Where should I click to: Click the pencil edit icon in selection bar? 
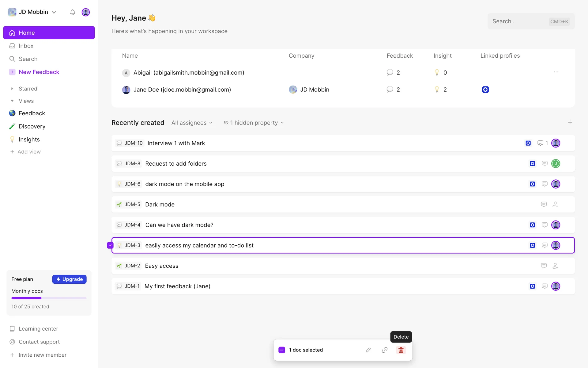click(x=368, y=350)
